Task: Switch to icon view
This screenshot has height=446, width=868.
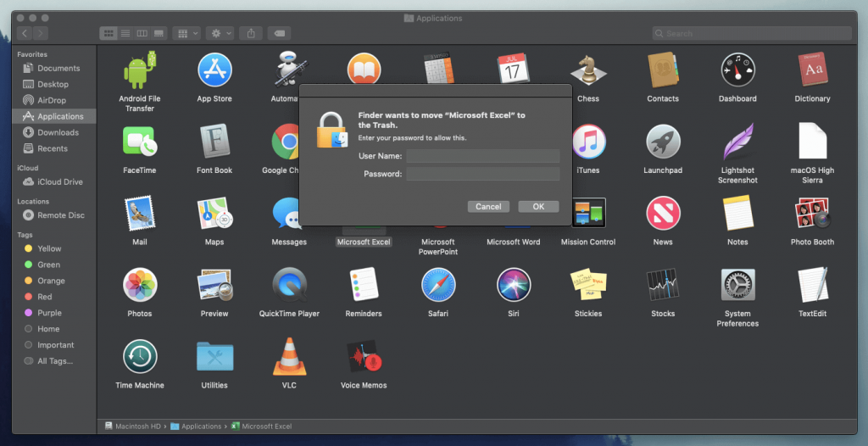Action: tap(108, 33)
